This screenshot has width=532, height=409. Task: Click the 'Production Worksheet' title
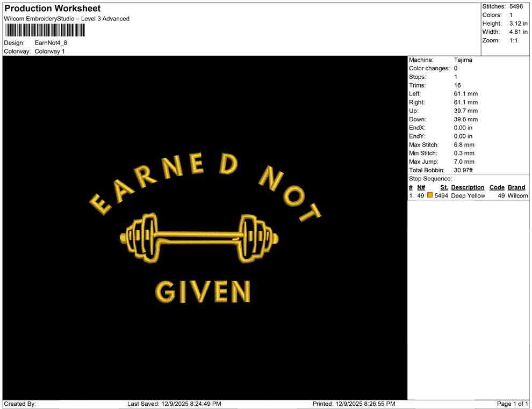(52, 9)
